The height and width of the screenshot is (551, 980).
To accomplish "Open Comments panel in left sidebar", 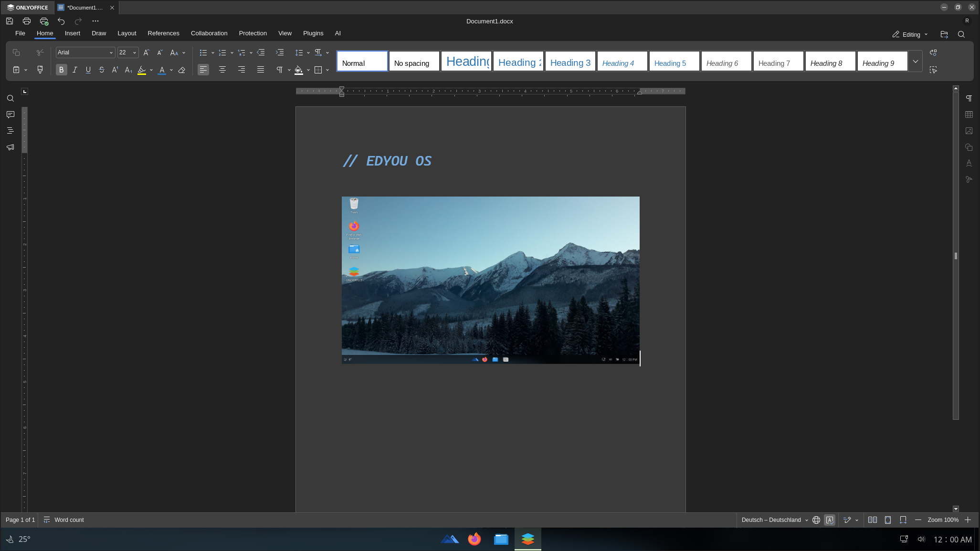I will pyautogui.click(x=11, y=114).
